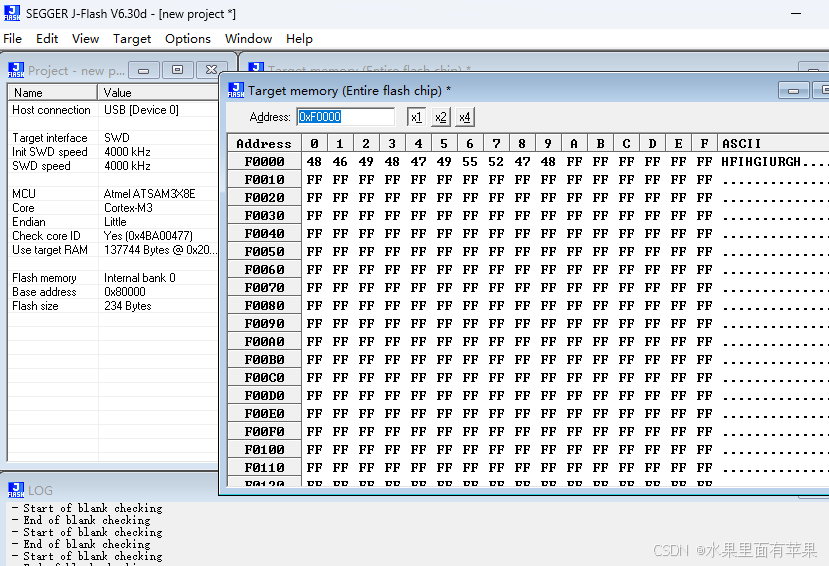Select the Target interface SWD row
The width and height of the screenshot is (829, 566).
[x=113, y=138]
